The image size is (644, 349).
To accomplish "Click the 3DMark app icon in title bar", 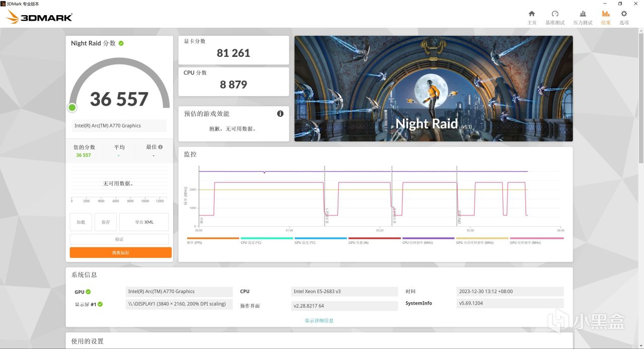I will click(3, 4).
